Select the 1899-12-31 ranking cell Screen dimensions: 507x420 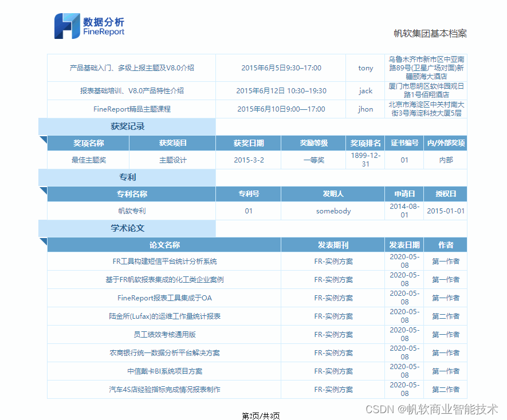[x=365, y=160]
